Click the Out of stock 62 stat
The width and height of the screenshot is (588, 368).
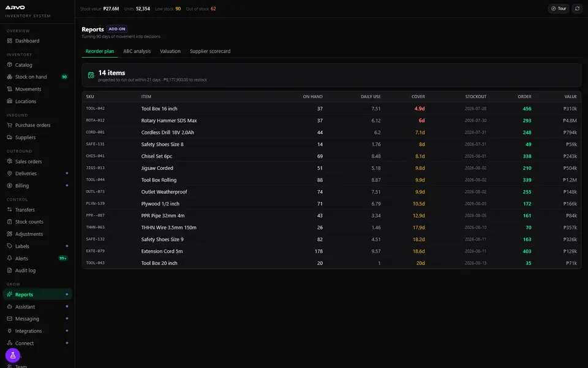coord(201,9)
